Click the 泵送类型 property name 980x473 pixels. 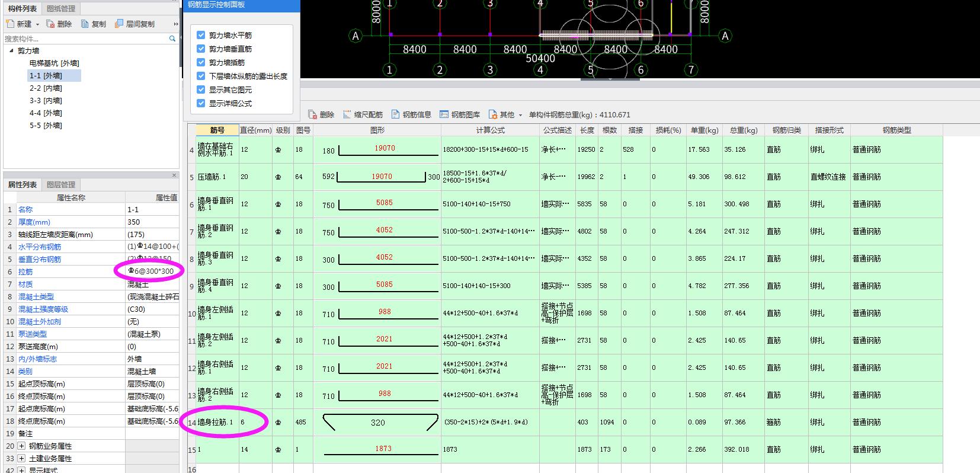(33, 334)
